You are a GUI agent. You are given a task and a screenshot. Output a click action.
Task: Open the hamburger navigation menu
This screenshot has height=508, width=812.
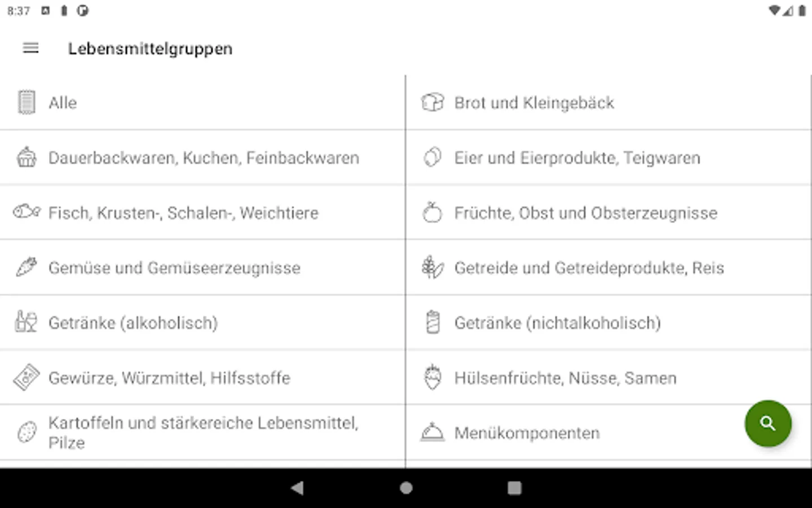(30, 49)
